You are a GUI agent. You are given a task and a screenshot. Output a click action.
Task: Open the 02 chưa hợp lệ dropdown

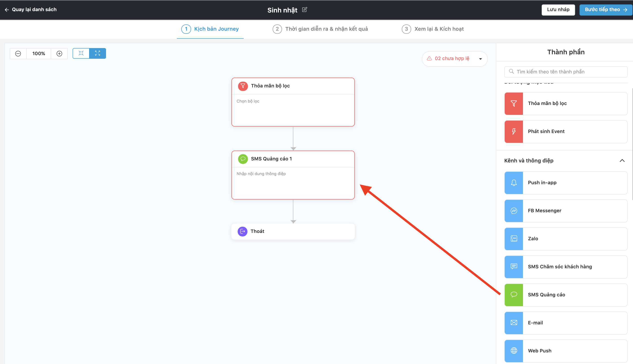[x=454, y=59]
